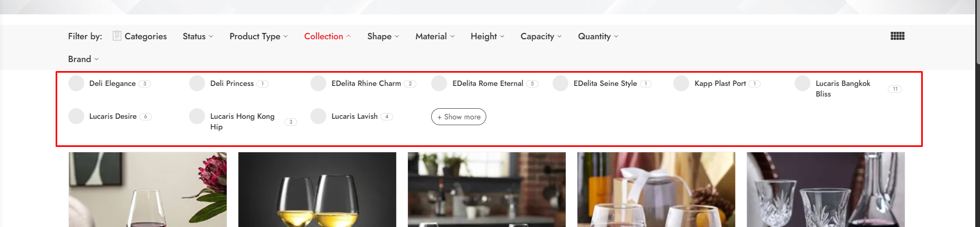
Task: Tick the Deli Princess collection option
Action: 197,83
